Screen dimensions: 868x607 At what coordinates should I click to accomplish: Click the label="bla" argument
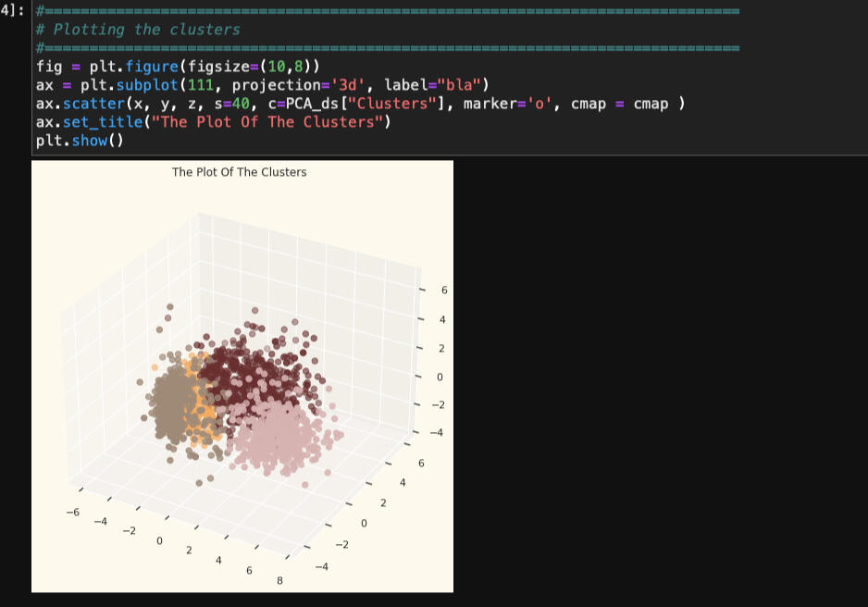coord(435,85)
